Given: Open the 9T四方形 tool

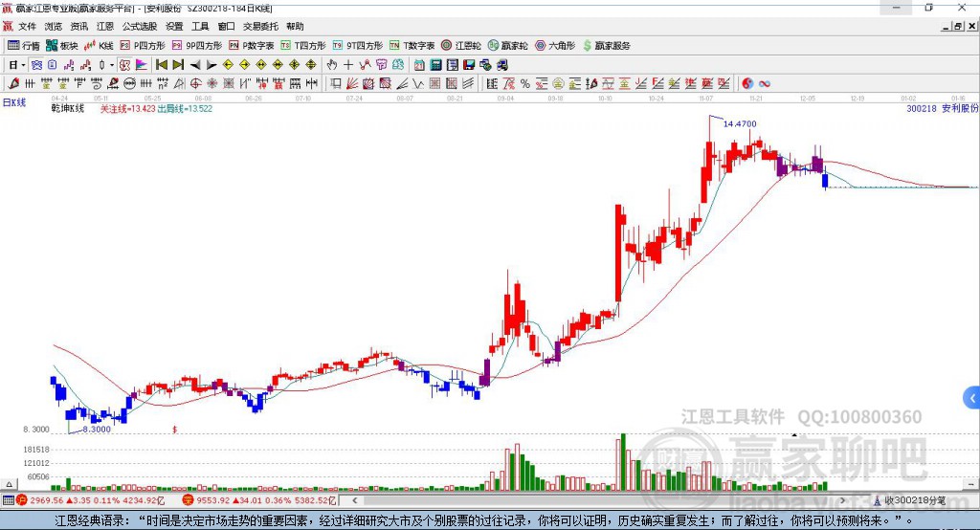Looking at the screenshot, I should (x=358, y=46).
